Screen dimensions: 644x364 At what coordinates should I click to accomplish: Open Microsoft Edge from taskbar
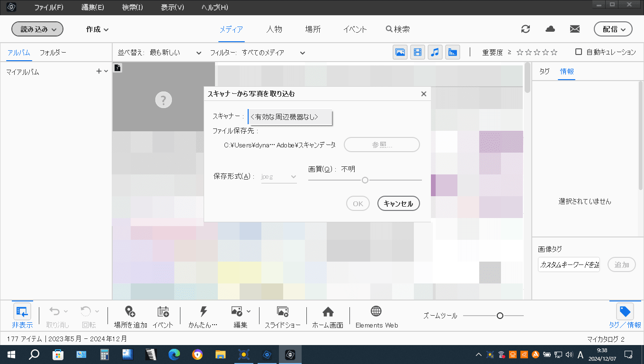tap(174, 355)
